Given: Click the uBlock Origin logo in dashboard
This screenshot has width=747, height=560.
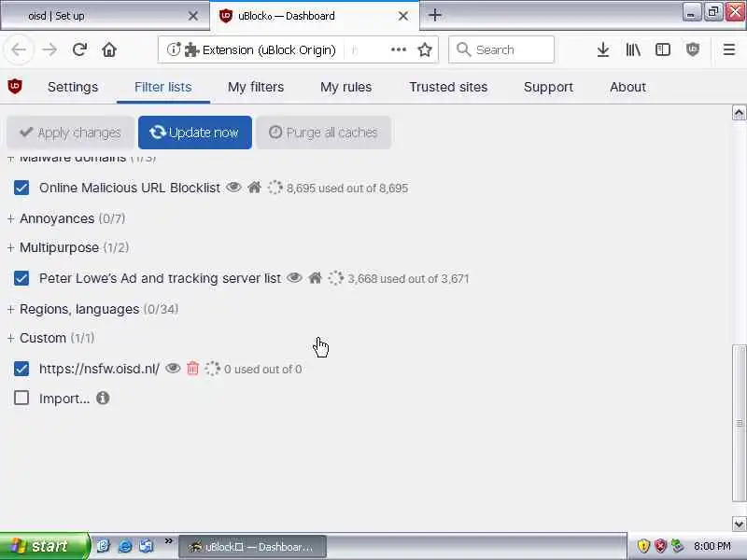Looking at the screenshot, I should click(x=15, y=86).
